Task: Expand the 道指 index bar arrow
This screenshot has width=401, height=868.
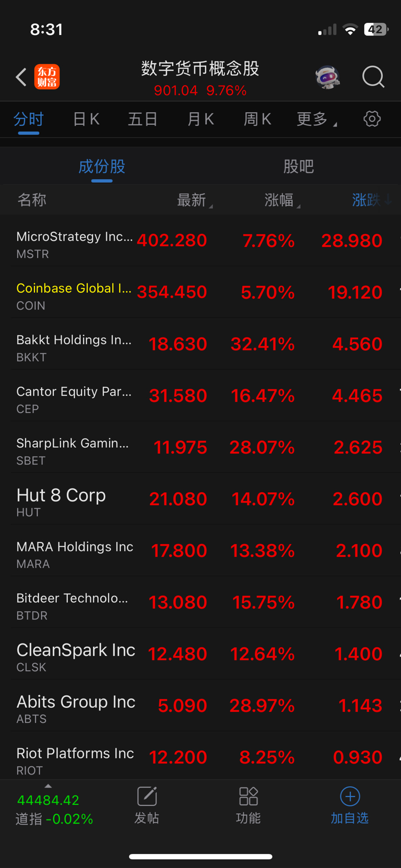Action: (48, 786)
